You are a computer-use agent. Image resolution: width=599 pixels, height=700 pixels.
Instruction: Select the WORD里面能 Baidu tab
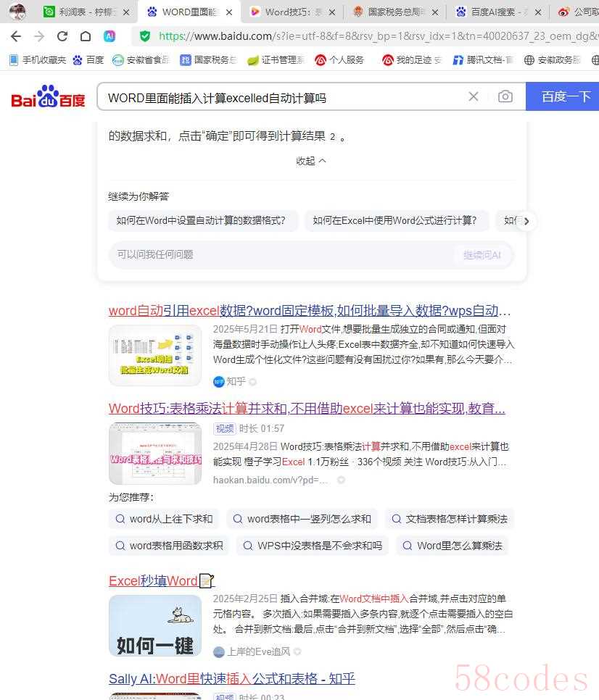click(x=183, y=12)
